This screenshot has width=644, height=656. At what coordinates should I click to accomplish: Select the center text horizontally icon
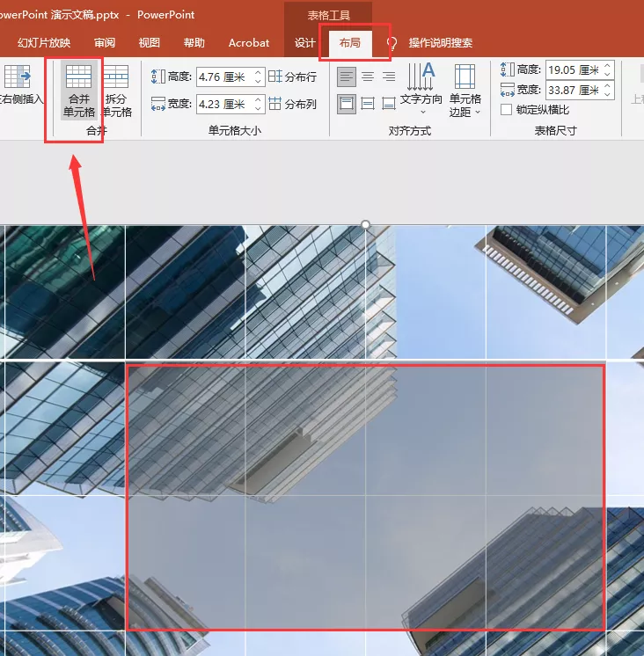point(368,77)
